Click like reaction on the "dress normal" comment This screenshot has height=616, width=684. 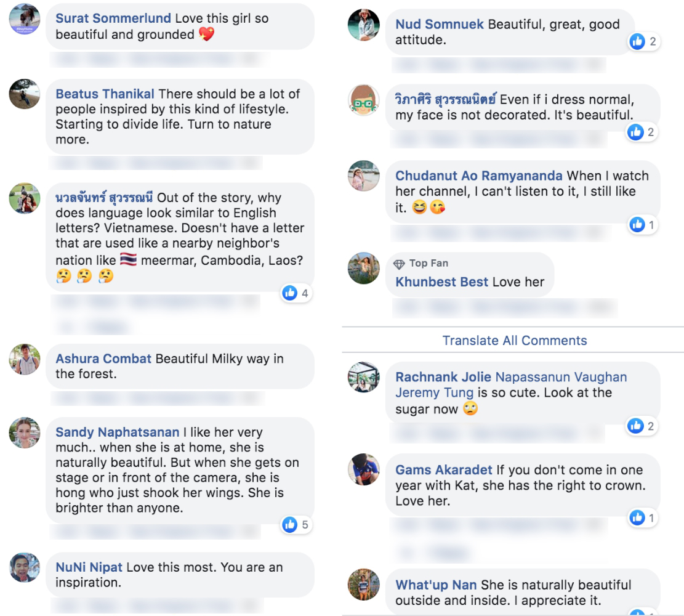click(x=642, y=131)
